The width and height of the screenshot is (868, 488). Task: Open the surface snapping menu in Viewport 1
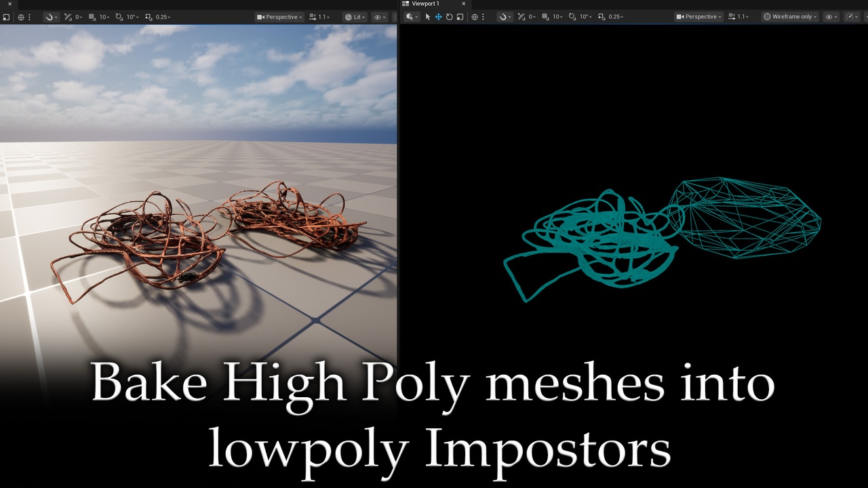(x=505, y=17)
